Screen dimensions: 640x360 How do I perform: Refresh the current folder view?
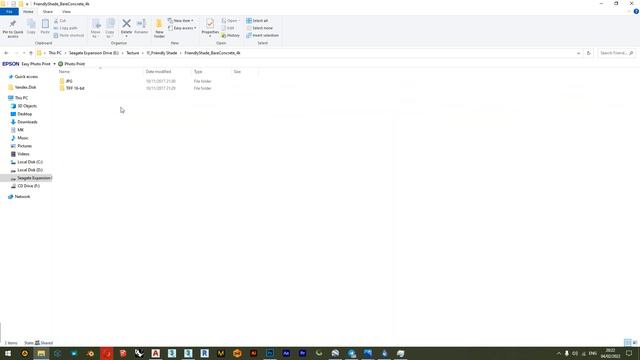589,53
